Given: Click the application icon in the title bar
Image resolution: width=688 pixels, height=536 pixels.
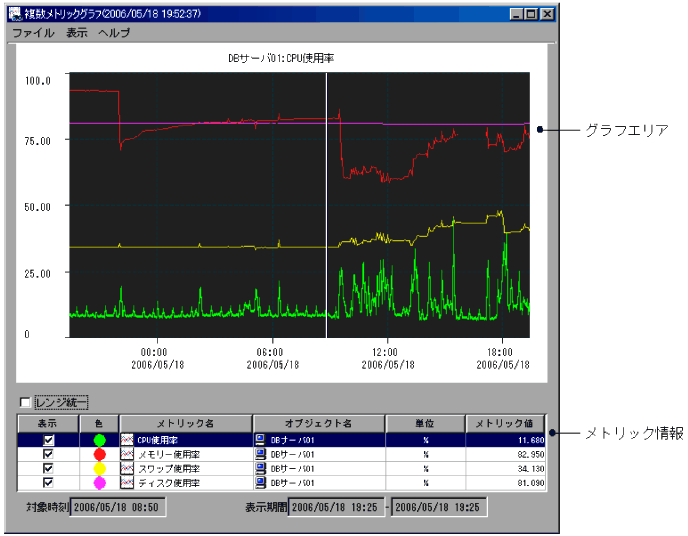Looking at the screenshot, I should coord(15,15).
